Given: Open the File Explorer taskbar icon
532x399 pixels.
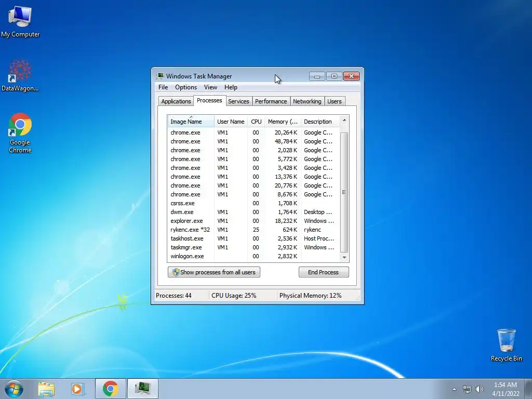Looking at the screenshot, I should click(46, 389).
